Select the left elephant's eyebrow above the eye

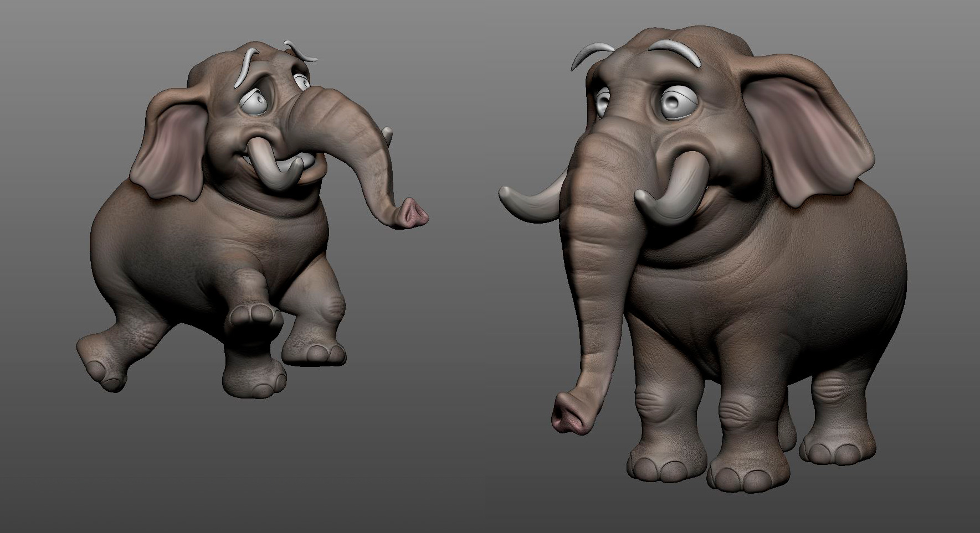246,68
